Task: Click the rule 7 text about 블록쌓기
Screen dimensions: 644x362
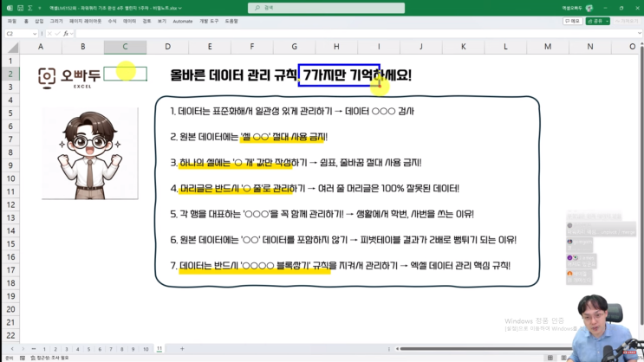Action: tap(340, 266)
